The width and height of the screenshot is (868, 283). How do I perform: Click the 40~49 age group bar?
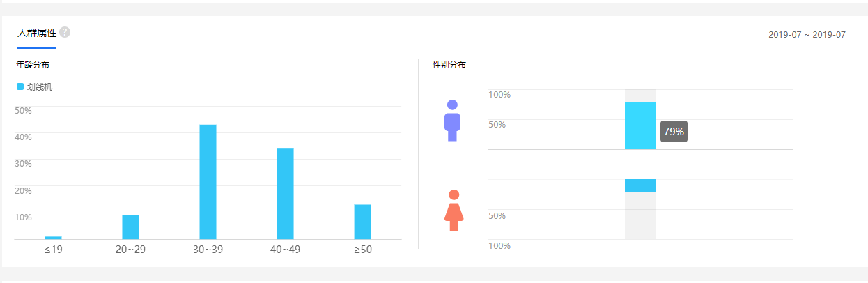[x=285, y=194]
